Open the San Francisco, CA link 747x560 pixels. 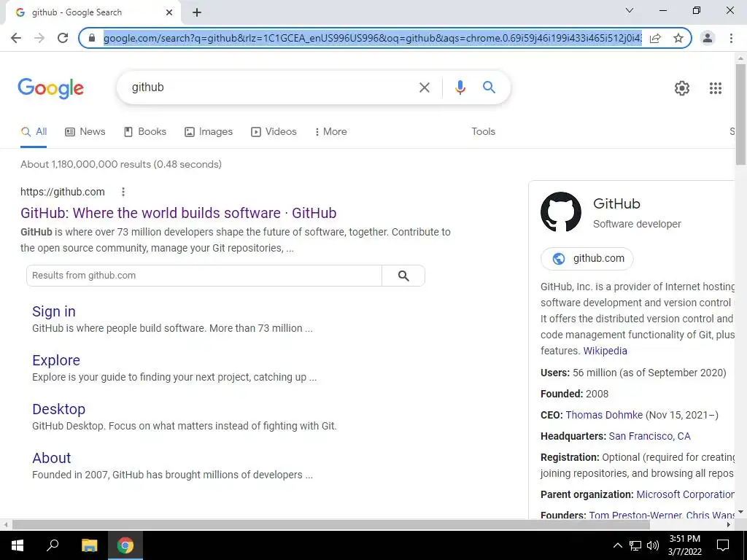coord(649,436)
